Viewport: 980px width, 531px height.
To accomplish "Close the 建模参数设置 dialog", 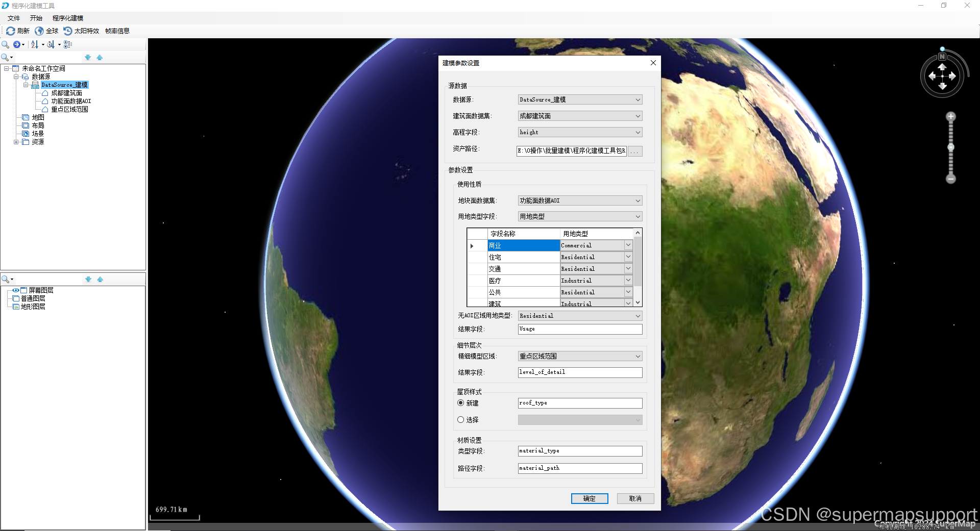I will pyautogui.click(x=653, y=63).
